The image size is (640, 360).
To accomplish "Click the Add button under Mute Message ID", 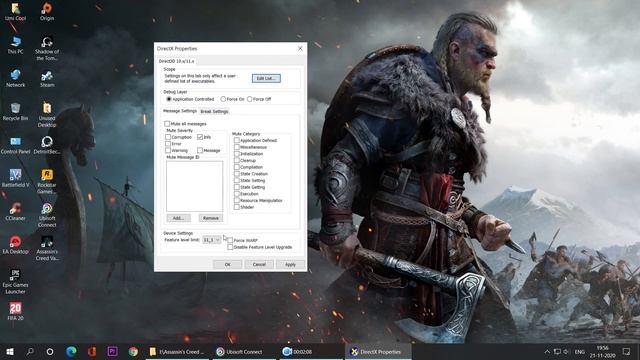I will click(x=178, y=218).
